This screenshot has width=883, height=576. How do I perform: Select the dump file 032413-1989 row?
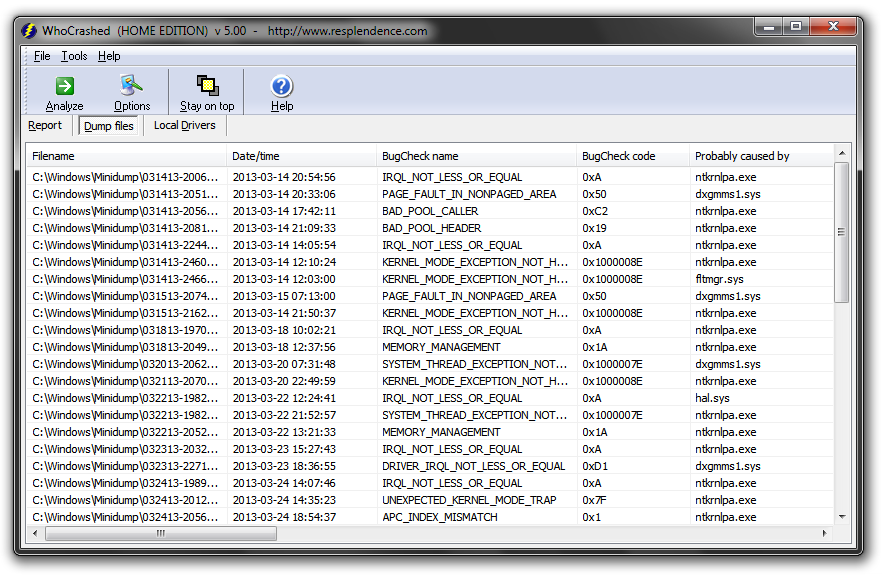[430, 483]
